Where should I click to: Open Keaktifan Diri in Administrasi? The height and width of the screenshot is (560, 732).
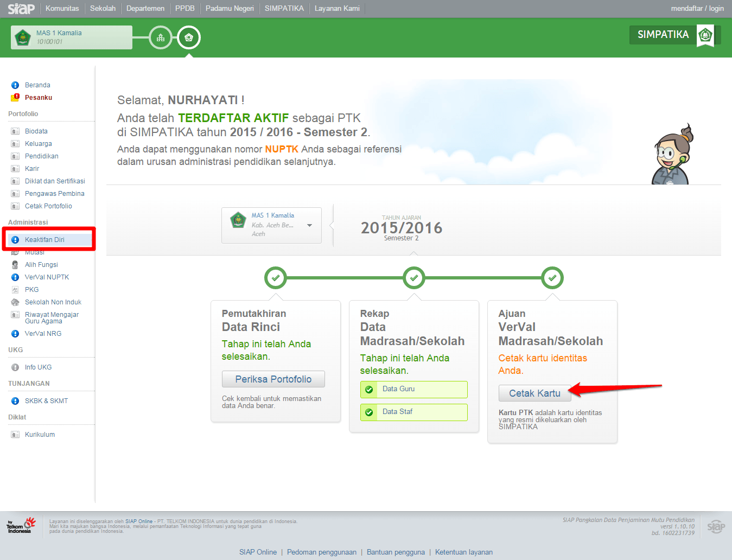coord(44,240)
